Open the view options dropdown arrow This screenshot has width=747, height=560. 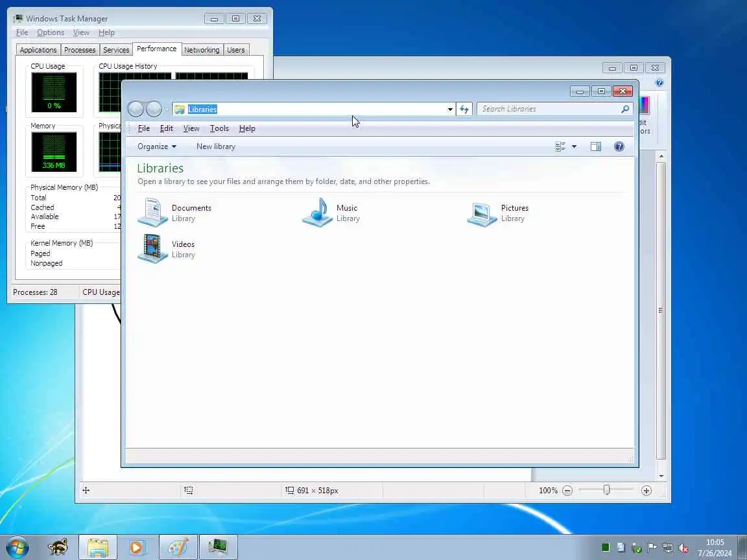(574, 146)
